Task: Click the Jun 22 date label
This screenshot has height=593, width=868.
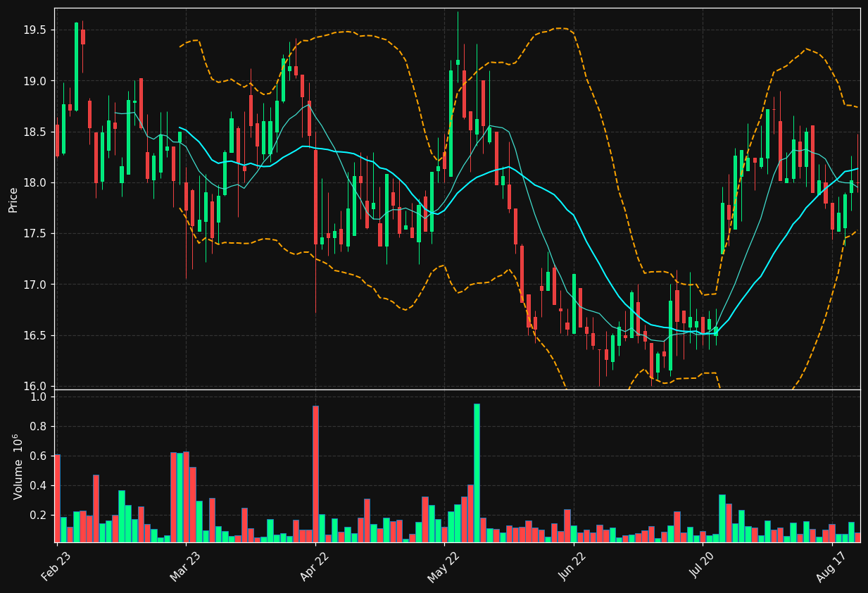Action: click(x=572, y=567)
